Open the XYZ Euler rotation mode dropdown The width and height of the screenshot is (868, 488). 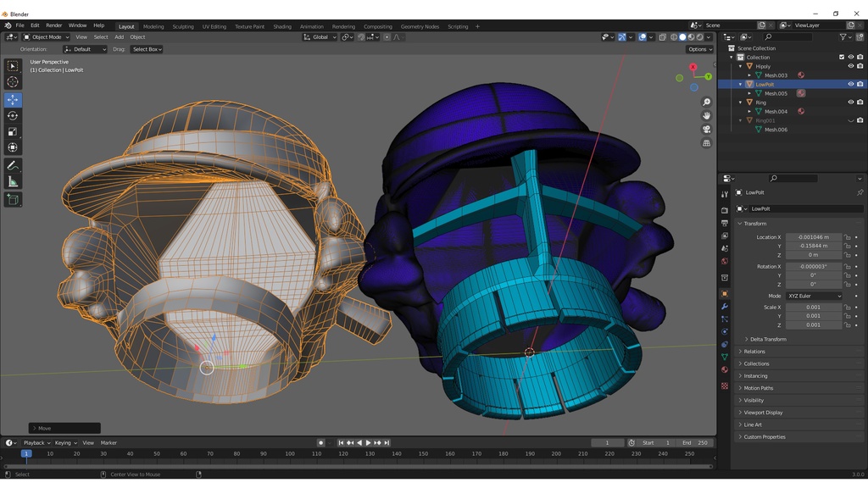tap(814, 296)
